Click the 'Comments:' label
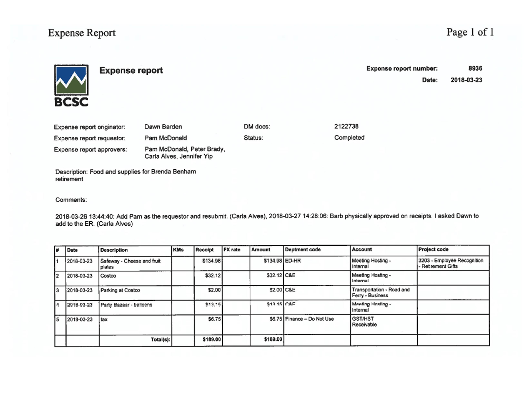 [71, 200]
